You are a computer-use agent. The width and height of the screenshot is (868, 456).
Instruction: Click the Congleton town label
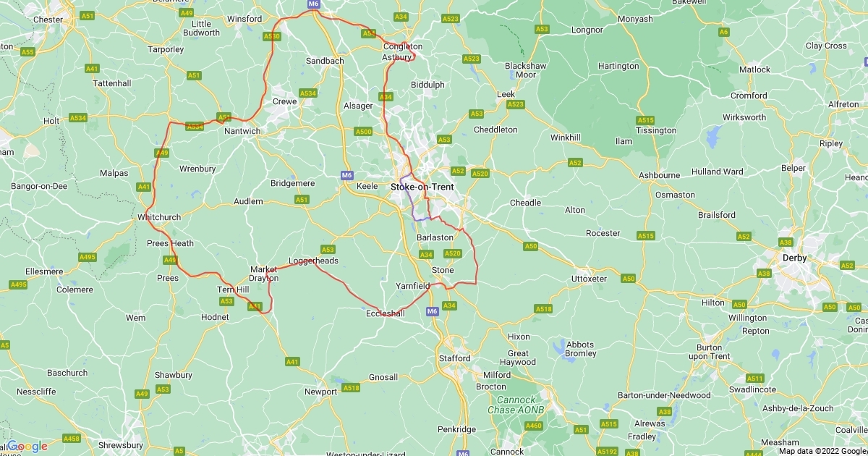402,46
